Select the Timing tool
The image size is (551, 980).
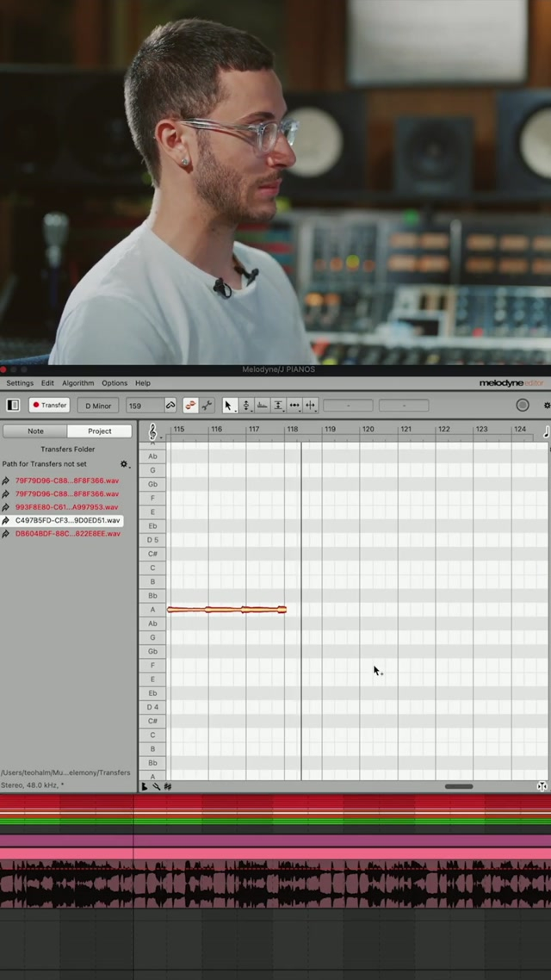point(294,405)
